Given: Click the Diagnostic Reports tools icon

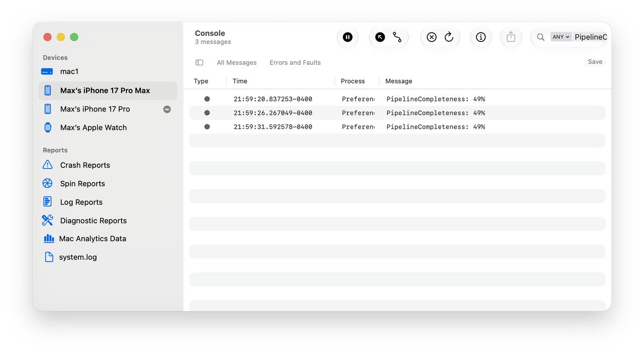Looking at the screenshot, I should click(x=48, y=220).
